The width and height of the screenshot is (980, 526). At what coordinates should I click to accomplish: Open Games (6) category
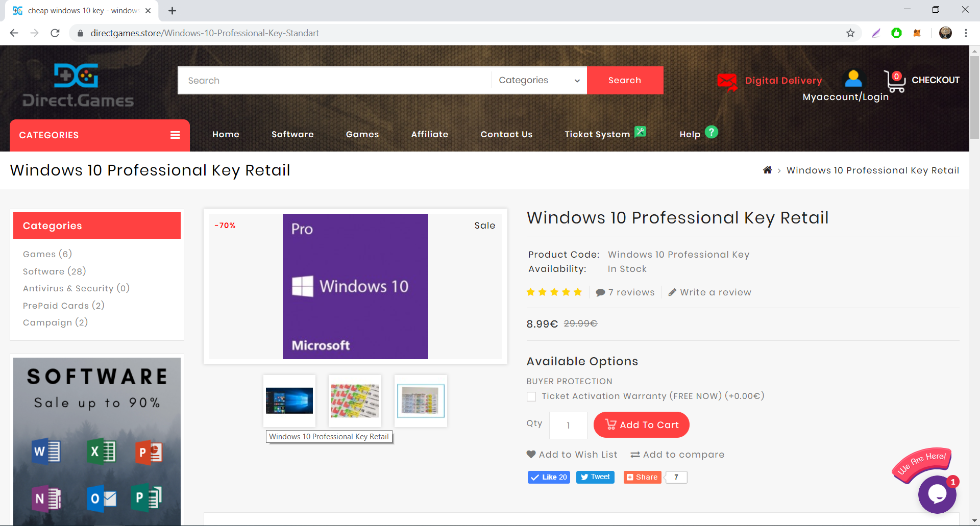[x=47, y=254]
